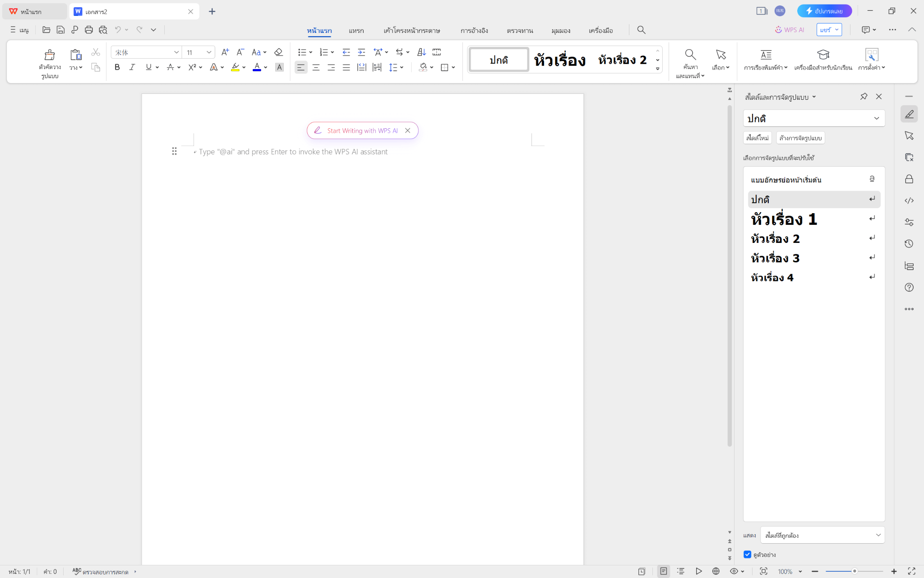
Task: Apply หัวเรื่อง 3 style from list
Action: [x=775, y=258]
